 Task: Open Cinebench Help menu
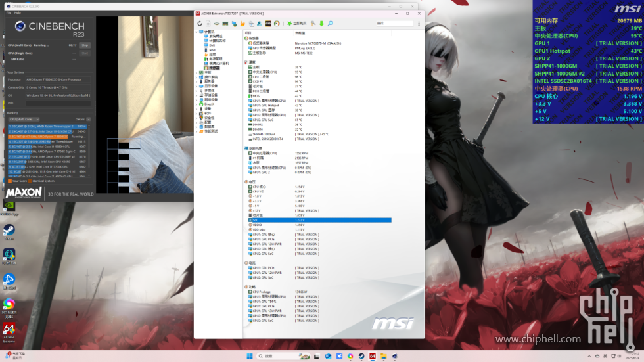click(x=18, y=12)
